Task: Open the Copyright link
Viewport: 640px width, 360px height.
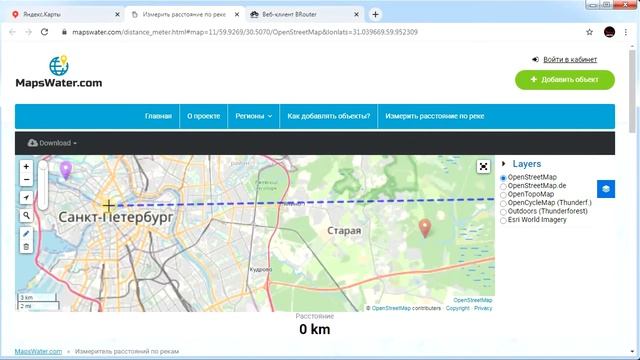Action: (458, 308)
